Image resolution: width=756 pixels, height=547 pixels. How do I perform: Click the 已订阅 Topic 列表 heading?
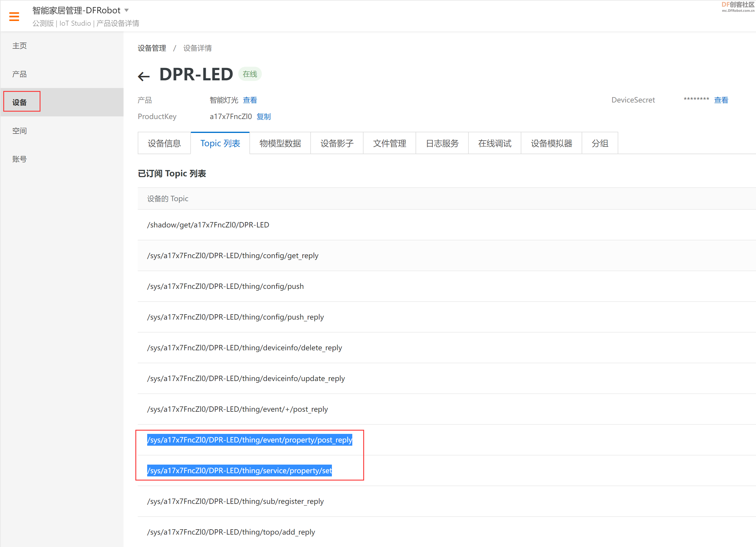click(172, 174)
